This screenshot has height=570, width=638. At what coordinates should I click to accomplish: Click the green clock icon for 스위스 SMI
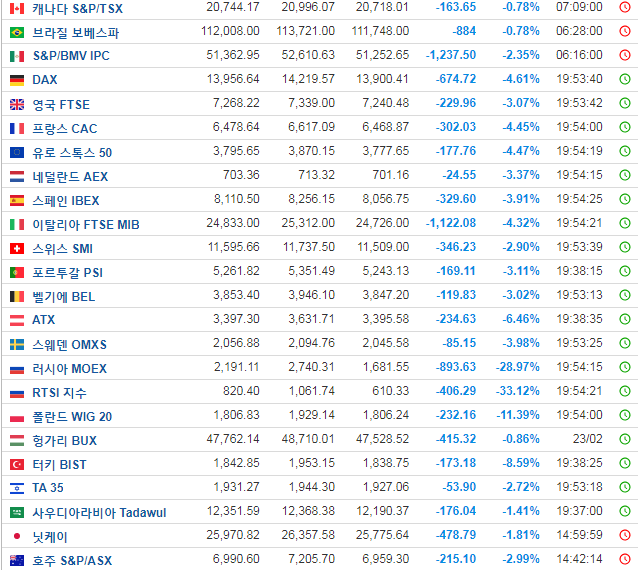click(625, 247)
